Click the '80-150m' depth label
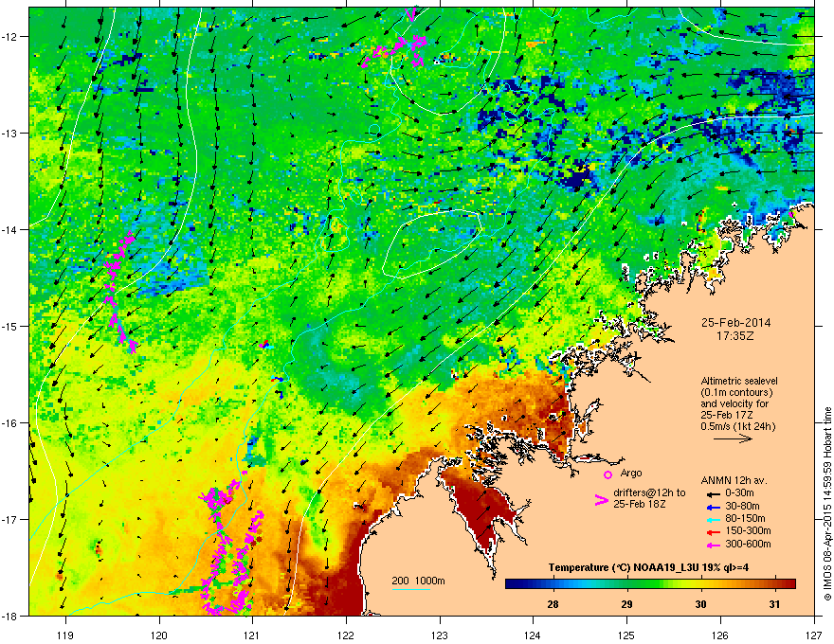The width and height of the screenshot is (834, 644). click(x=745, y=518)
